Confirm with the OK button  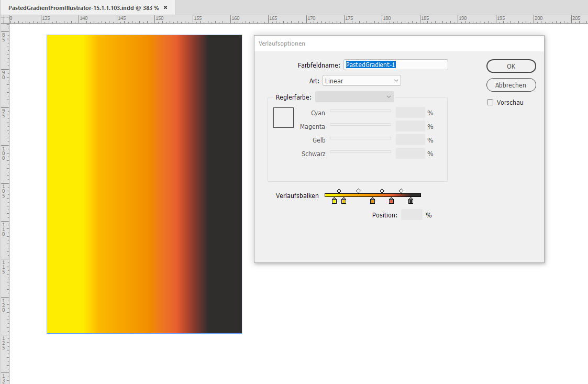pos(511,66)
